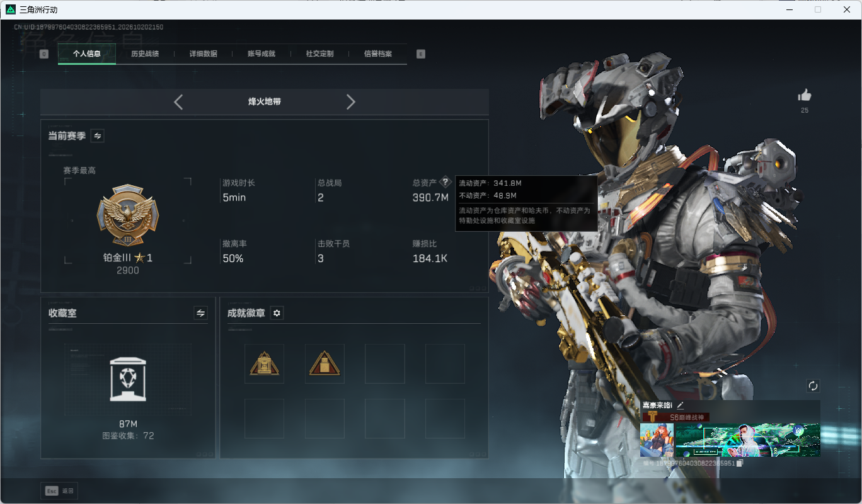Viewport: 862px width, 504px height.
Task: Click the 收藏室 display case icon
Action: pos(128,379)
